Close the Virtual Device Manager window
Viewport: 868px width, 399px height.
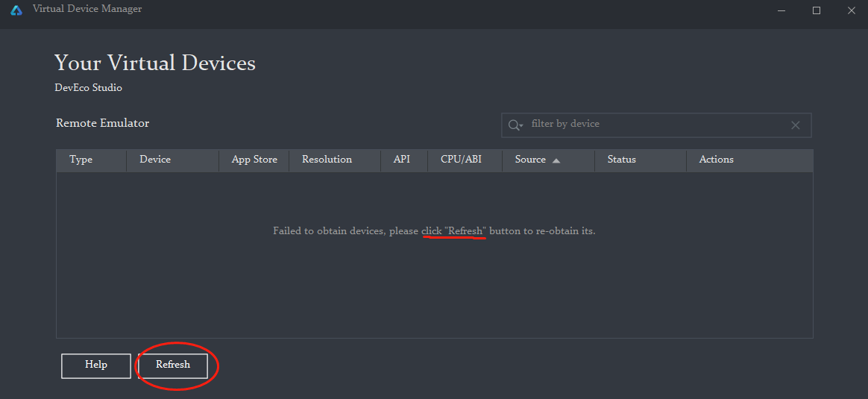pyautogui.click(x=852, y=10)
